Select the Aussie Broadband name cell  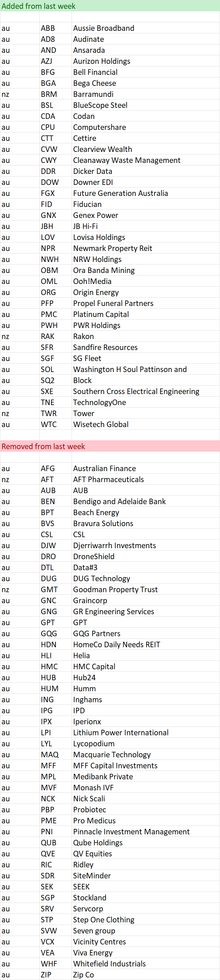pos(146,28)
